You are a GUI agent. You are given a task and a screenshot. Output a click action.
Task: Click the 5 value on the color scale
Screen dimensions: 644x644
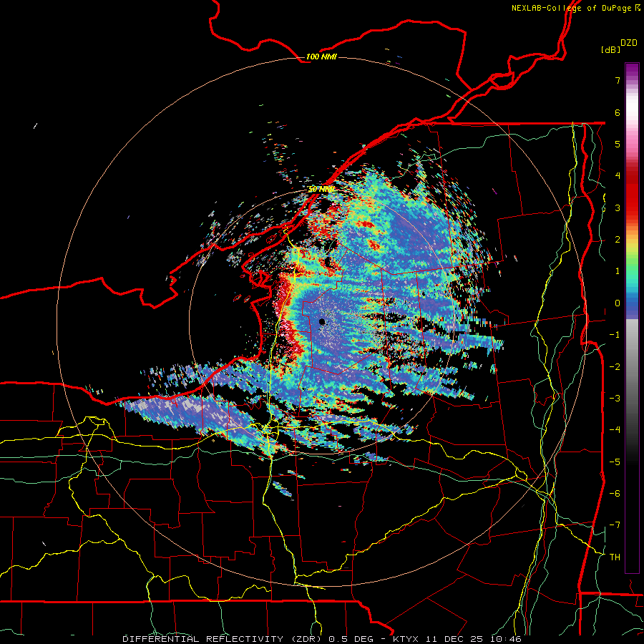coord(618,144)
